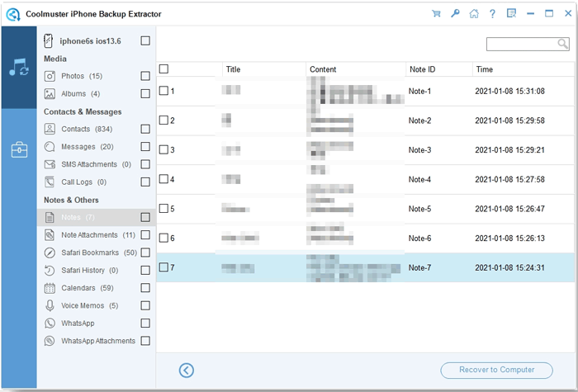
Task: Click the Messages bubble icon
Action: tap(50, 147)
